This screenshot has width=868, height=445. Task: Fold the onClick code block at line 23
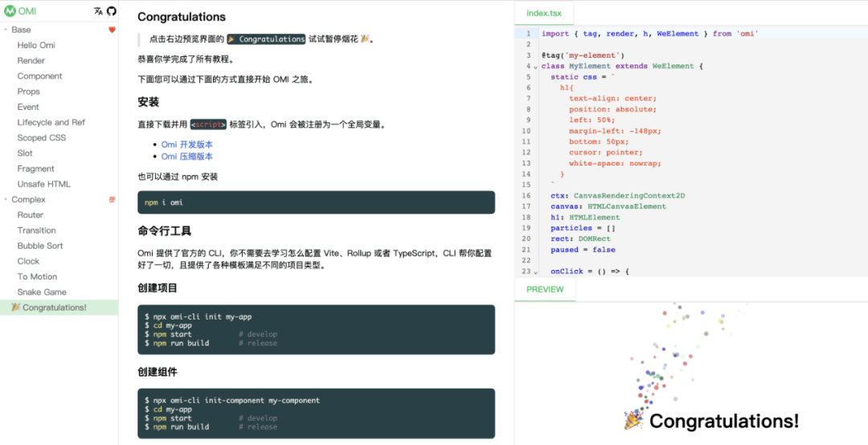point(535,271)
